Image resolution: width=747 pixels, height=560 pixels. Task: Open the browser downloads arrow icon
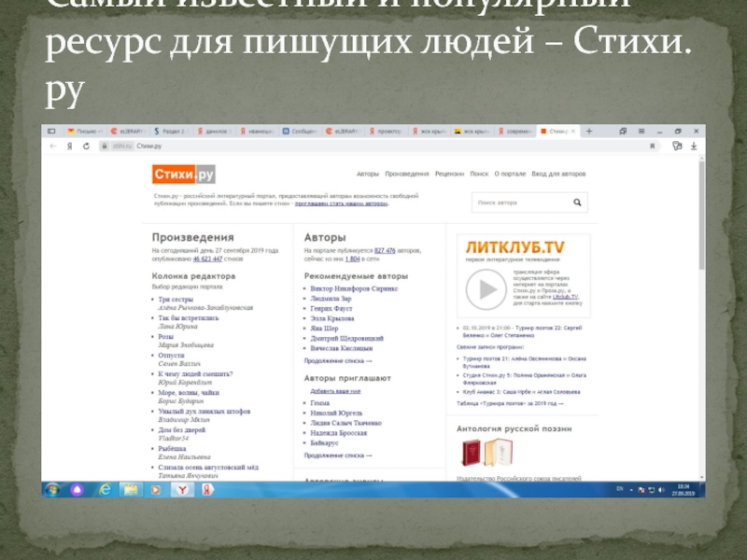(694, 147)
